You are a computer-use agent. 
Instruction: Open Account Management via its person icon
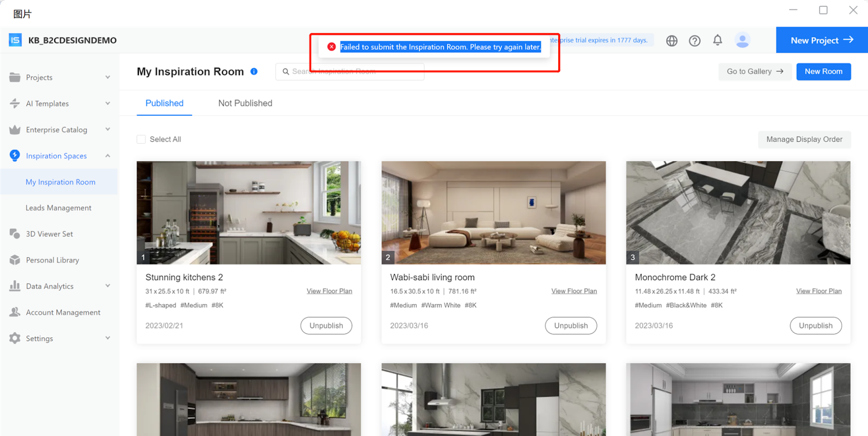pos(15,312)
